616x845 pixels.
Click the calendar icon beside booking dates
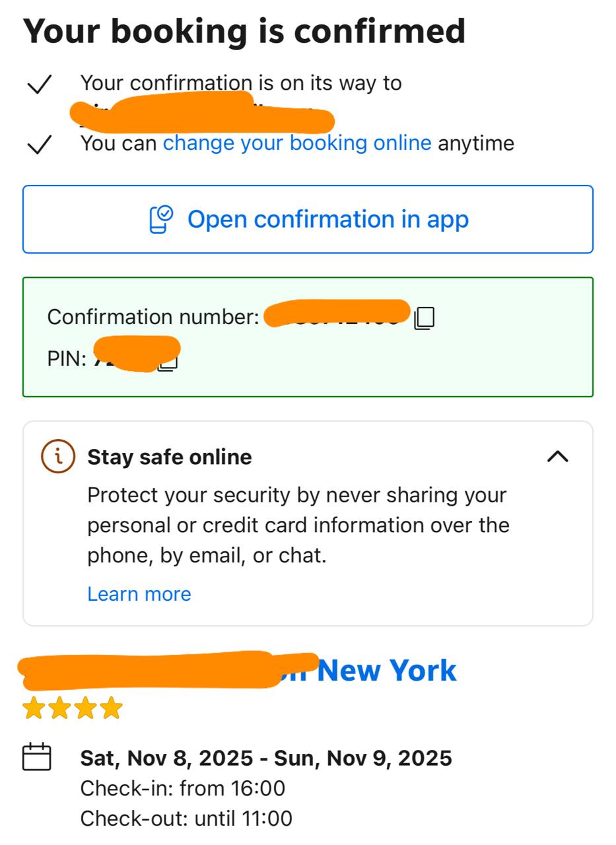coord(37,757)
